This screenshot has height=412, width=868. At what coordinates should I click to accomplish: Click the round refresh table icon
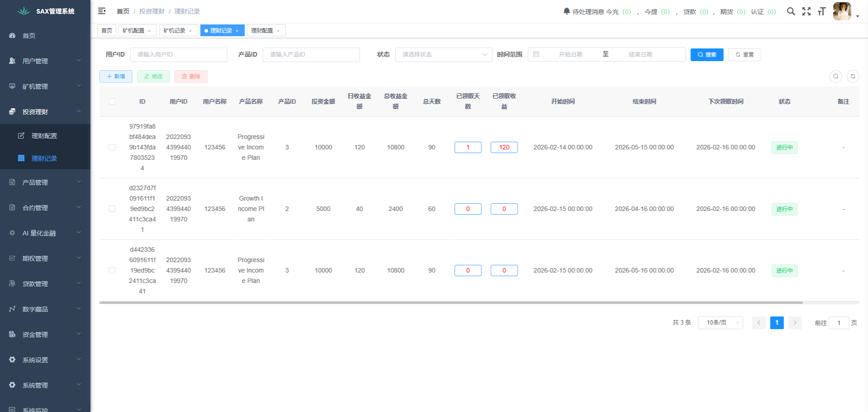(x=853, y=77)
